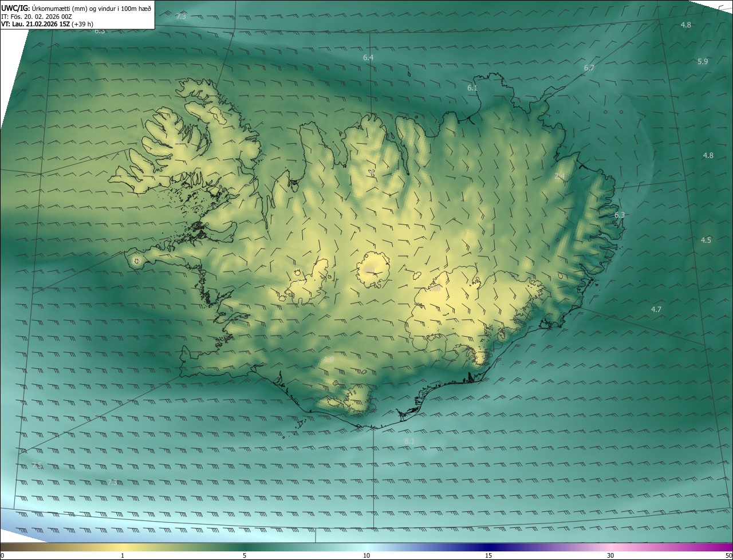Click the 6.3 label just below the title box
The image size is (733, 560).
click(100, 31)
